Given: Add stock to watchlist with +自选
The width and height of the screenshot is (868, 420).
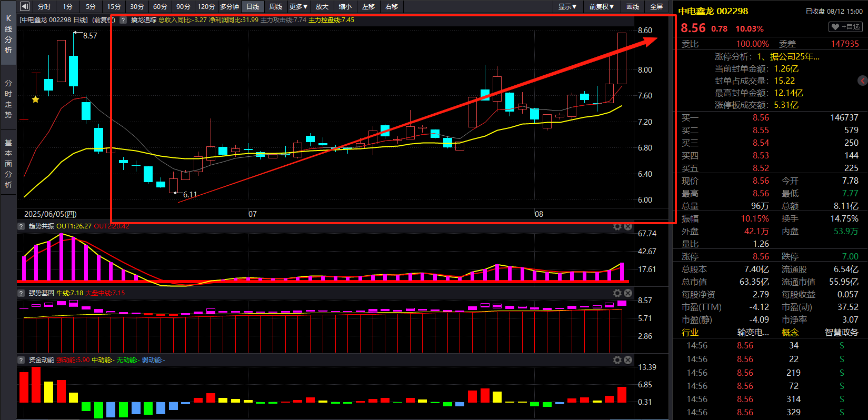Looking at the screenshot, I should [x=845, y=27].
